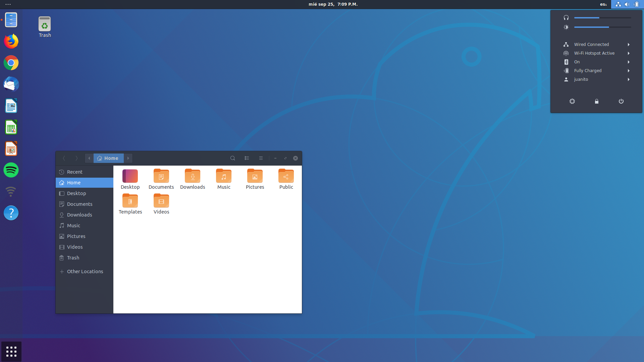Open the Show Applications grid button
The width and height of the screenshot is (644, 362).
pos(11,352)
